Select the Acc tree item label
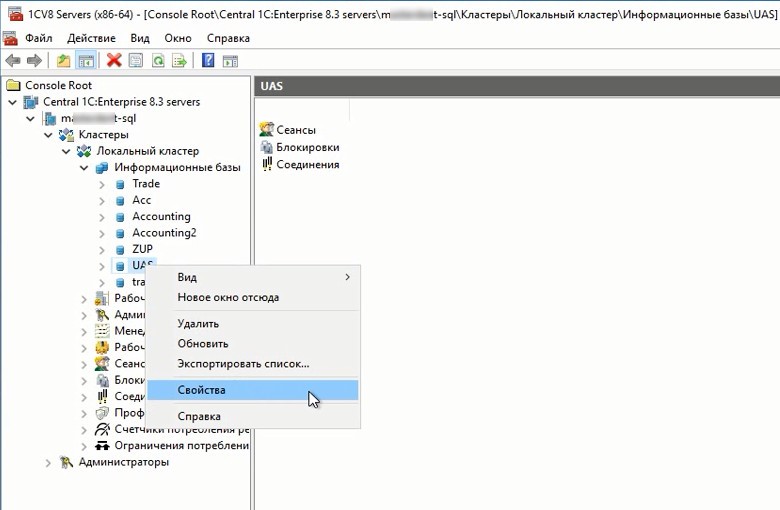This screenshot has width=780, height=510. pos(141,200)
